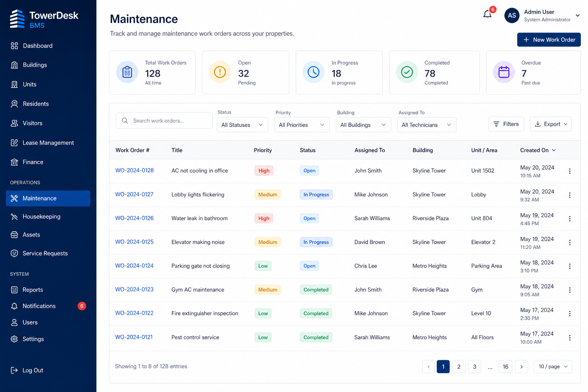Click High priority badge for WO-2024-0126
This screenshot has height=392, width=588.
[264, 218]
